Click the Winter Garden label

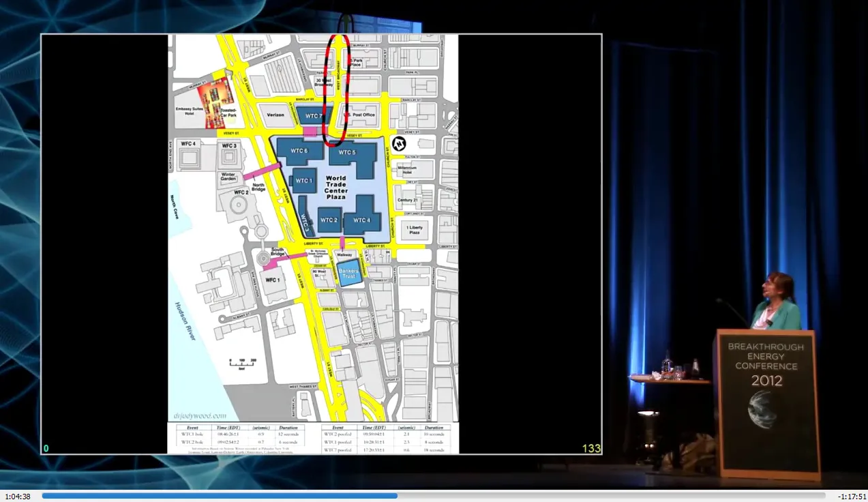(x=228, y=176)
